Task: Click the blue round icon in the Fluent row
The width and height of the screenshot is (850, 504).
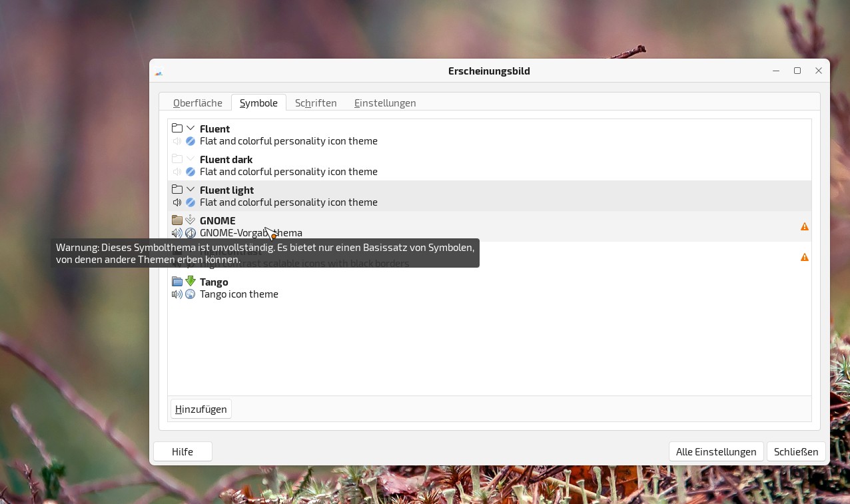Action: point(191,141)
